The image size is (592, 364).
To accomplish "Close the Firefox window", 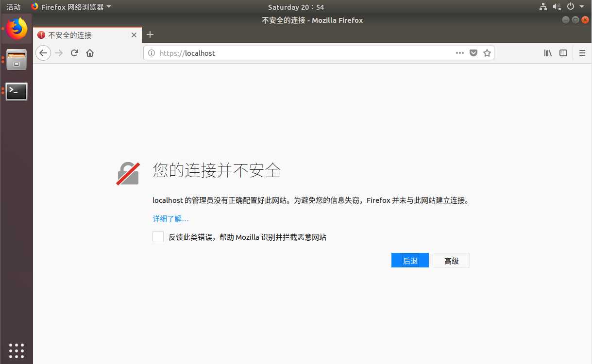I will (x=585, y=20).
